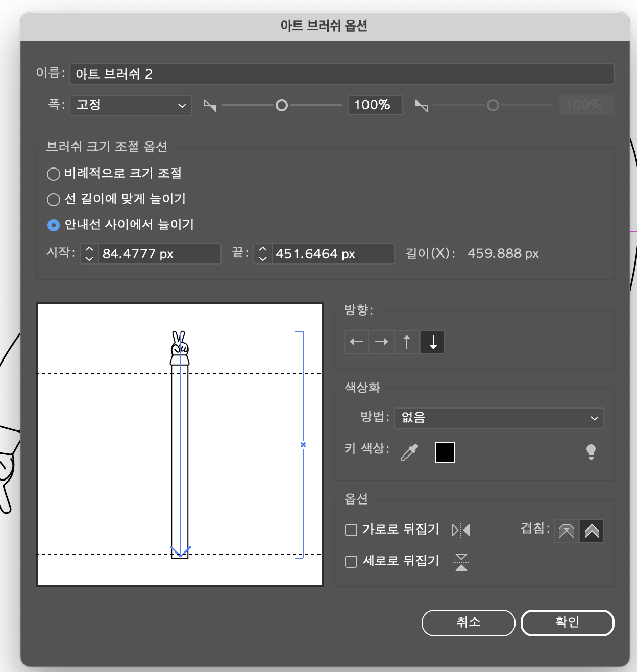Open the key color swatch
637x672 pixels.
coord(445,452)
